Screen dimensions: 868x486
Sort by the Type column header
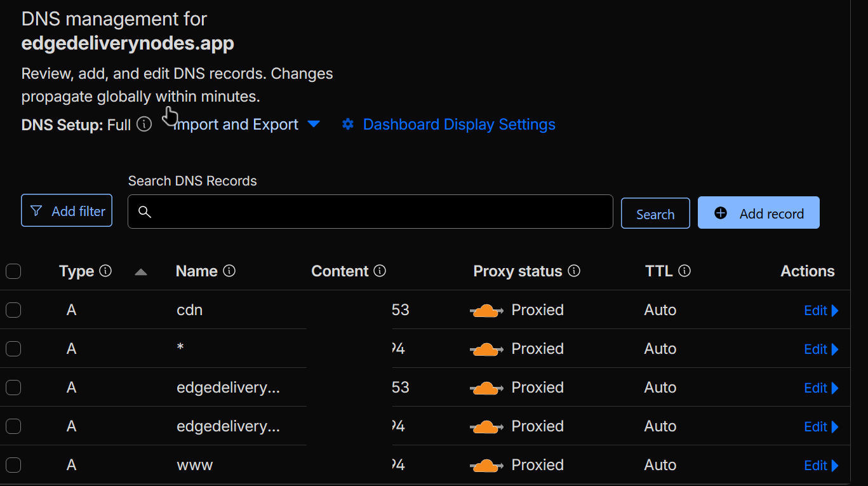76,271
